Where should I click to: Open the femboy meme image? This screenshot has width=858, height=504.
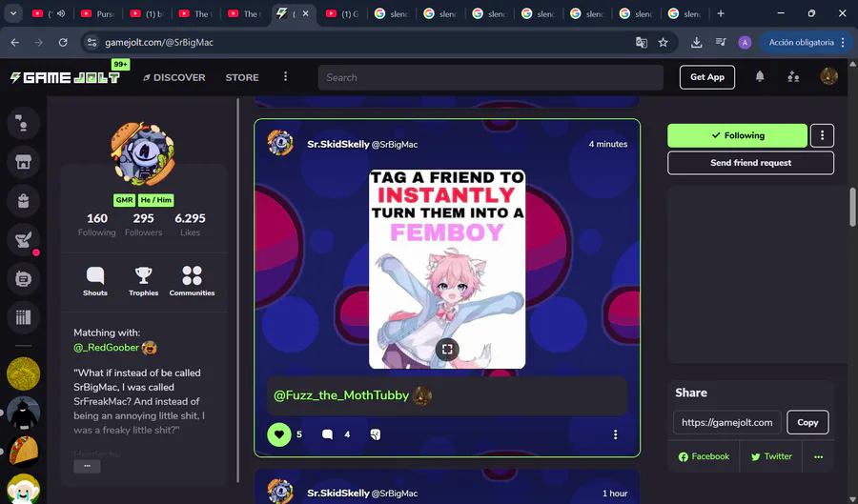447,269
